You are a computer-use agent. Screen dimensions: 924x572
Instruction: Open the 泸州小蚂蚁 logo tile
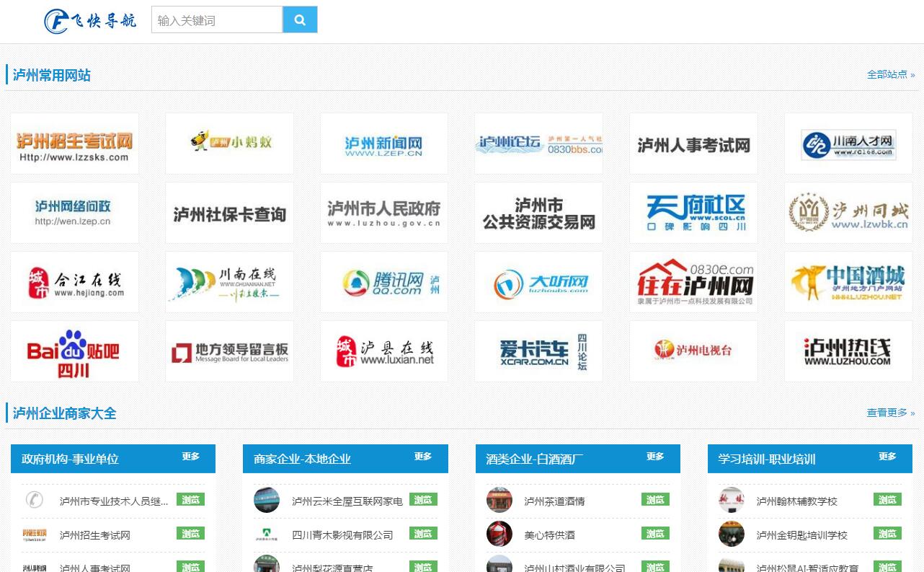[229, 144]
